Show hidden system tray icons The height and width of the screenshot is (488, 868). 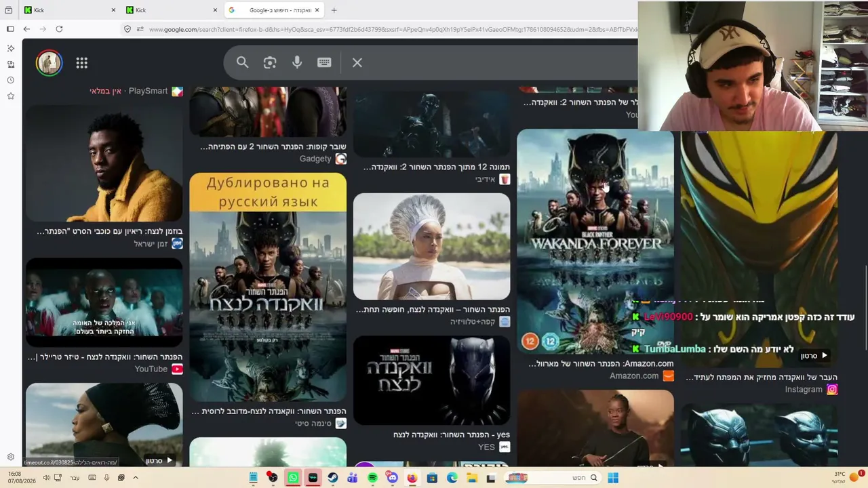coord(136,478)
